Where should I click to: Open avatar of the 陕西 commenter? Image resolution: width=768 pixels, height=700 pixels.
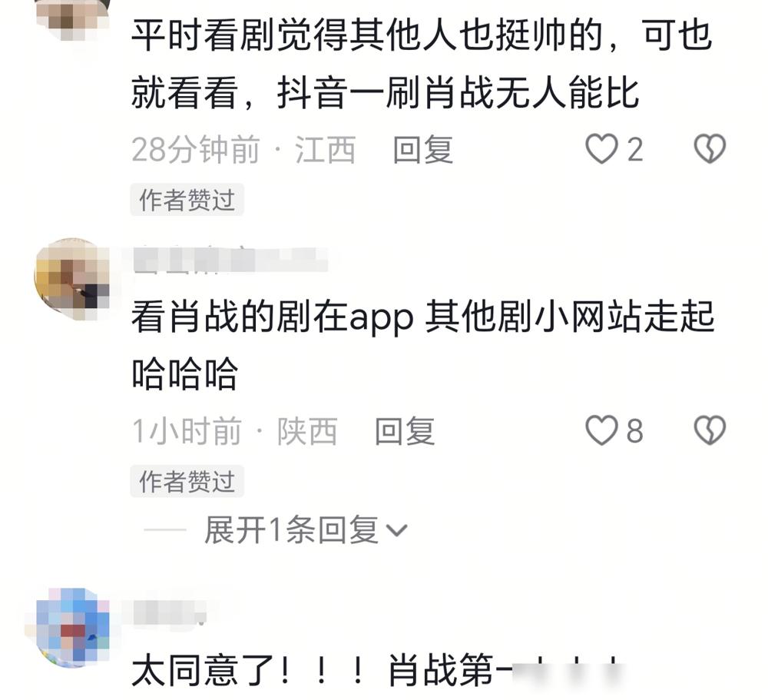tap(72, 278)
